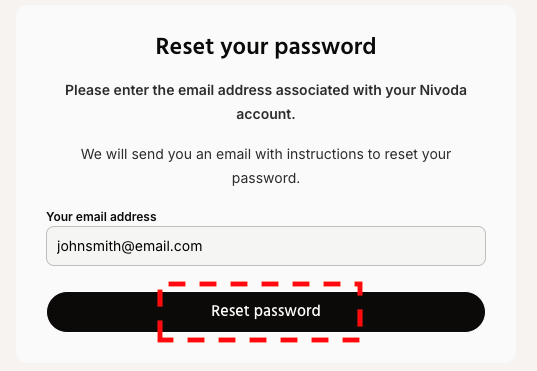537x371 pixels.
Task: Send reset instructions using the black button
Action: (266, 312)
